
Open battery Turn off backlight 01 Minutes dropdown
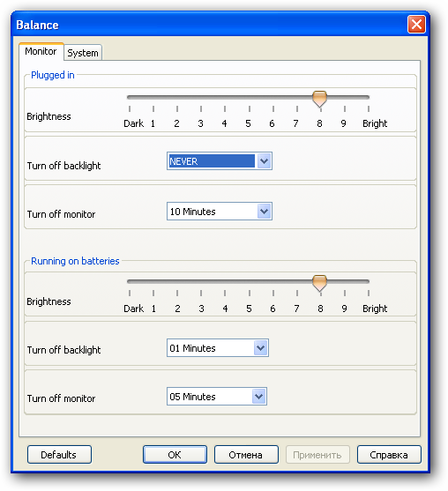tap(218, 348)
